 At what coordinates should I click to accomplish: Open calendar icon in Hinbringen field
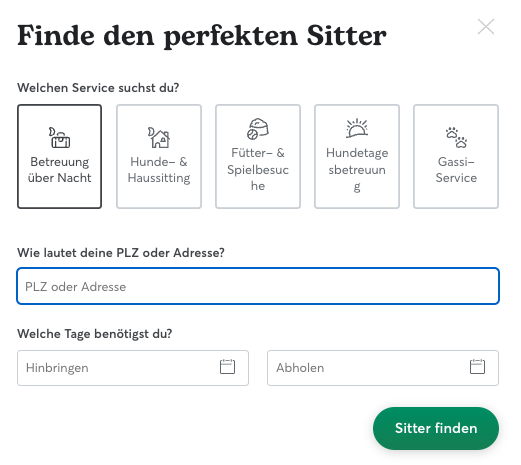pos(227,367)
